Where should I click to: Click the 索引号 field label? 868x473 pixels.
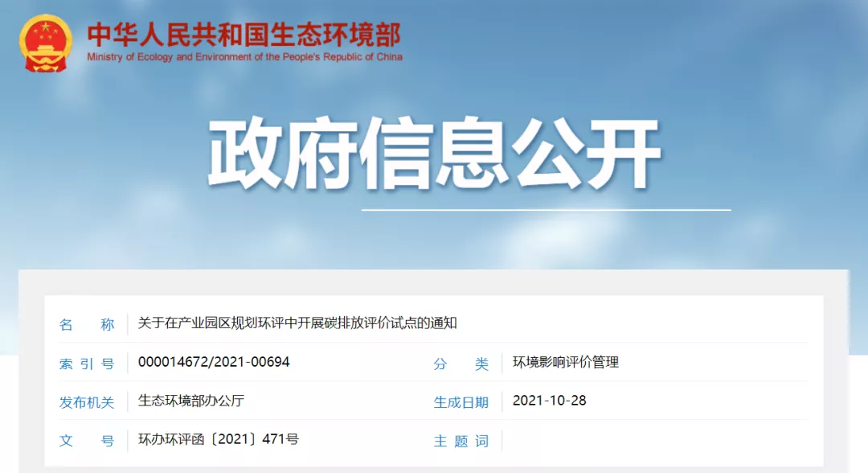(87, 364)
